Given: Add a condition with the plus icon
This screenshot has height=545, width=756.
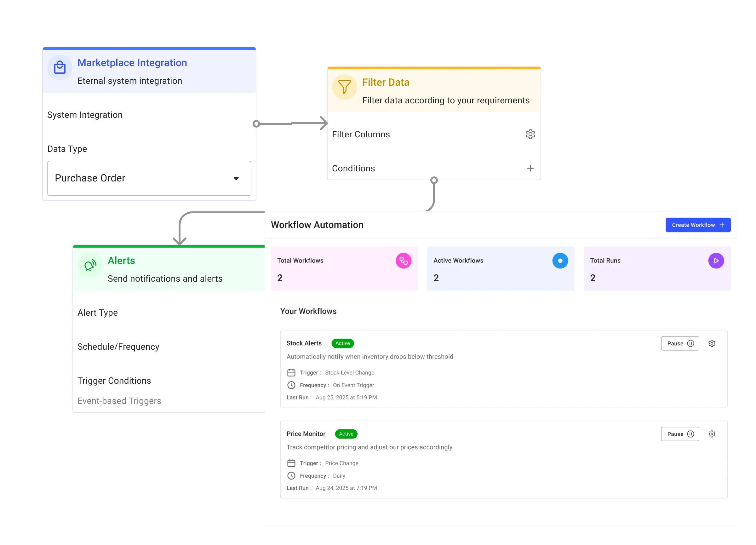Looking at the screenshot, I should point(530,168).
